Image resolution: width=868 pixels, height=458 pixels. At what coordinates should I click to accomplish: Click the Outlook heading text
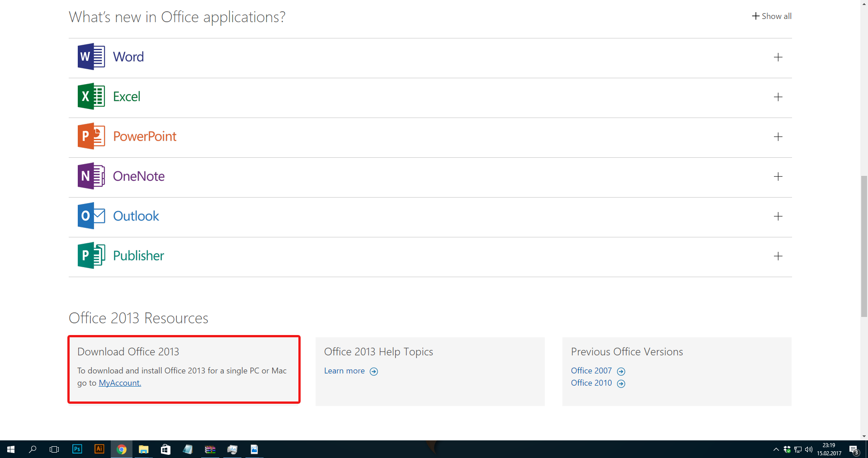[136, 216]
